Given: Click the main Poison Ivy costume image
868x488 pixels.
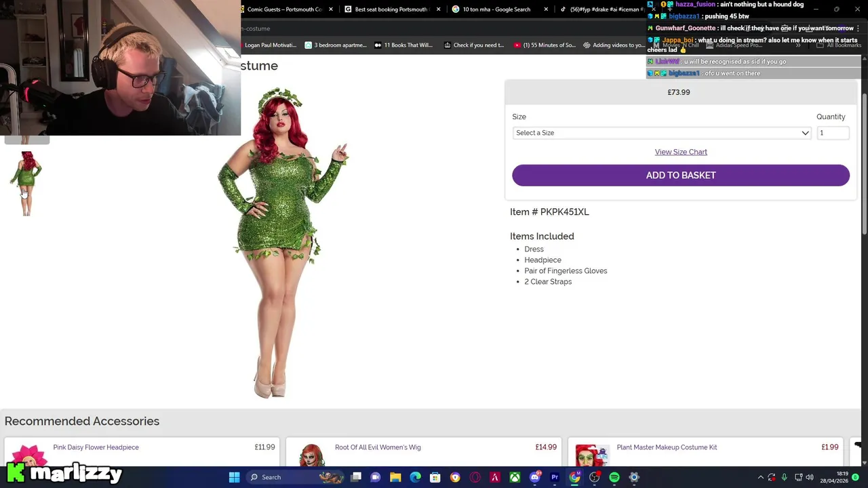Looking at the screenshot, I should pos(283,243).
